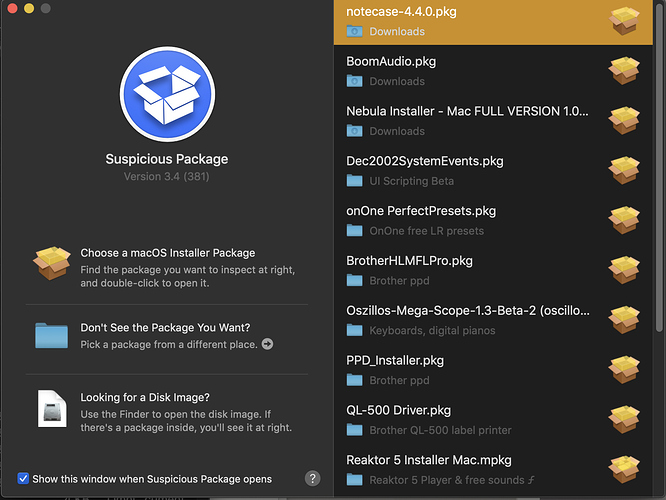Click folder icon next to Brother QL-500 label printer

click(354, 430)
